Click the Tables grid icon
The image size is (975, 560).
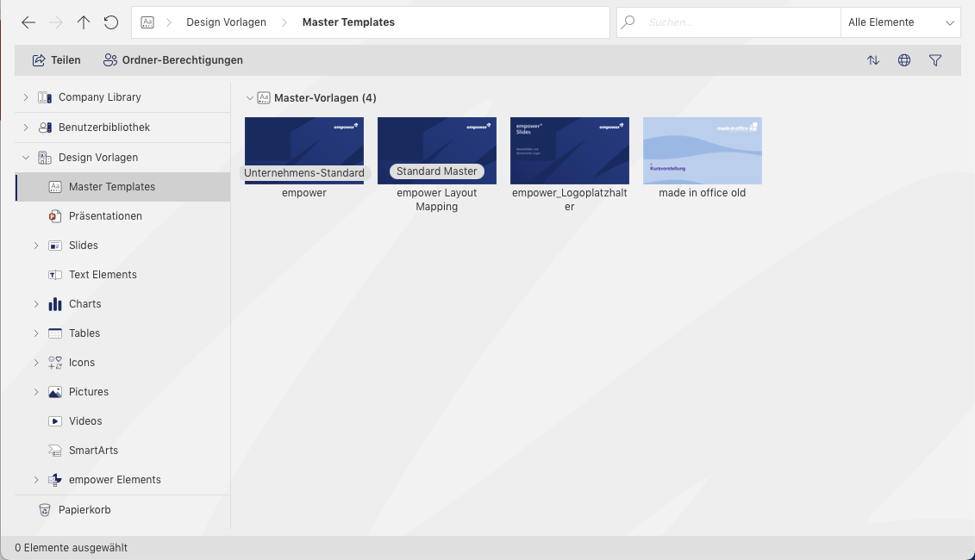(54, 333)
